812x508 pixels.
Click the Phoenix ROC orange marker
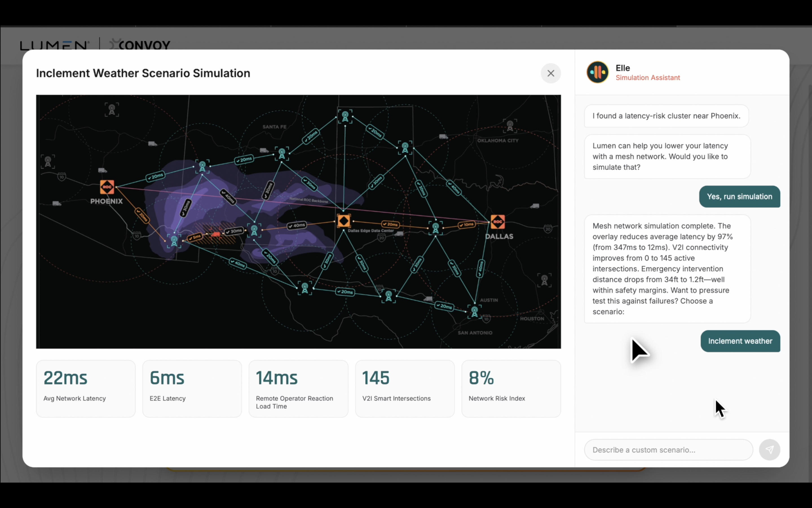(x=107, y=187)
